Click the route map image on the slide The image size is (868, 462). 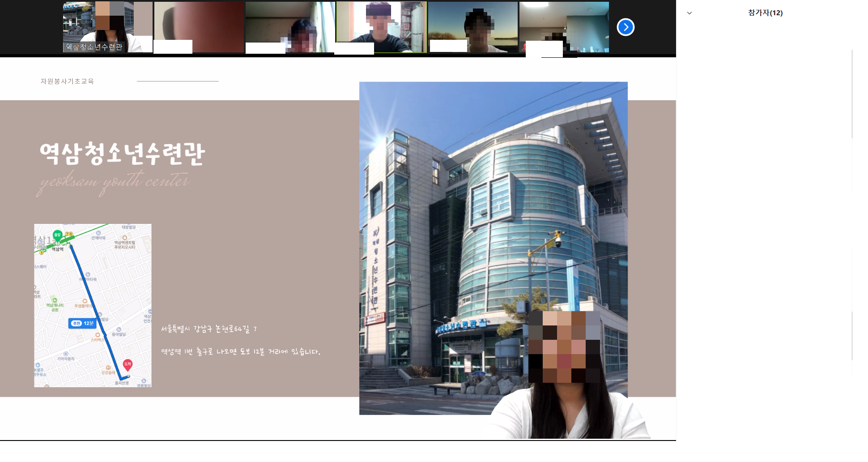tap(93, 305)
